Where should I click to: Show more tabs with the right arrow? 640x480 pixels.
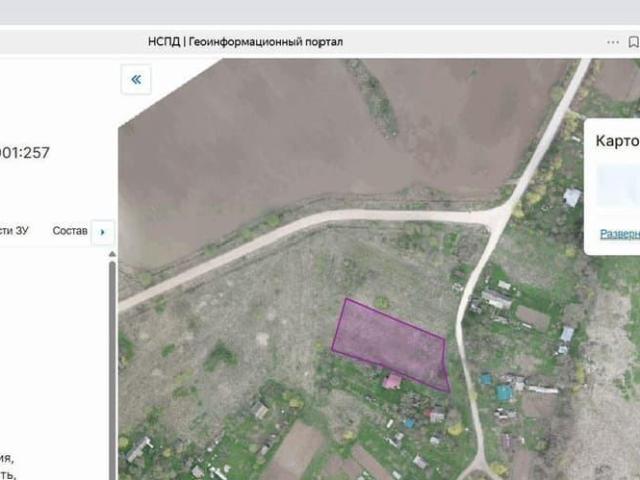point(102,232)
